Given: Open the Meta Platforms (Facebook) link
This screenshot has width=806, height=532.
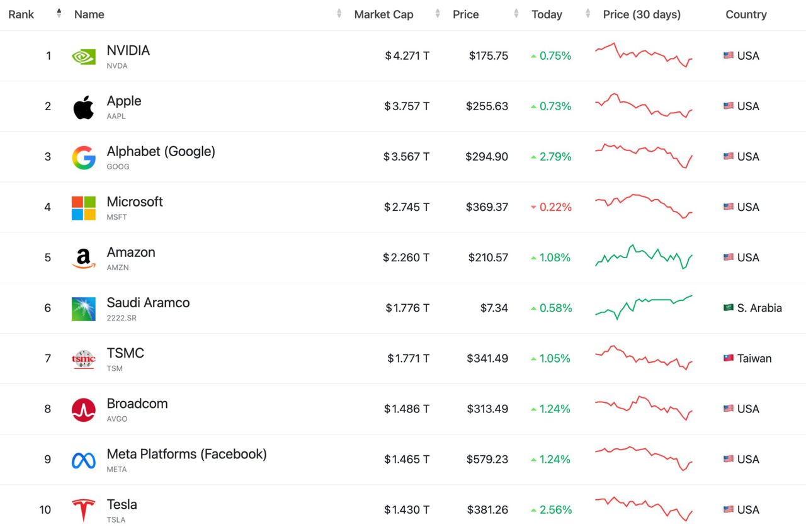Looking at the screenshot, I should [186, 454].
